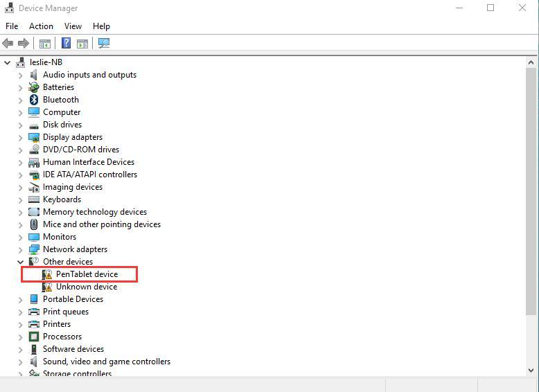Select the Batteries label
539x392 pixels.
[x=58, y=87]
